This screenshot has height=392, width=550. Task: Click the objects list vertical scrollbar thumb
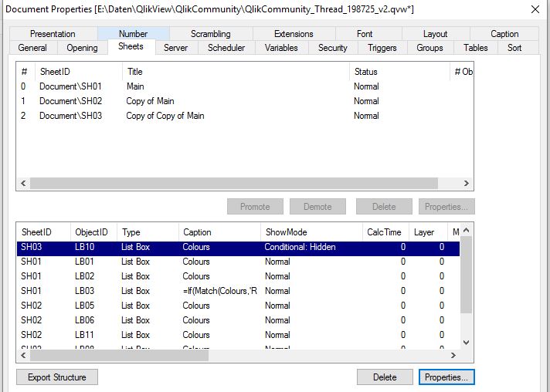point(466,275)
